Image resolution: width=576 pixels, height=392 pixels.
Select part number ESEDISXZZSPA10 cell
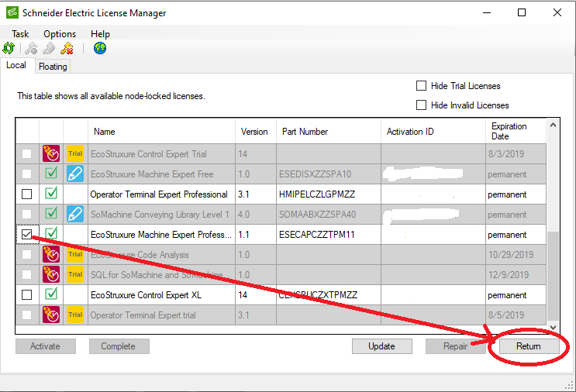[x=329, y=174]
